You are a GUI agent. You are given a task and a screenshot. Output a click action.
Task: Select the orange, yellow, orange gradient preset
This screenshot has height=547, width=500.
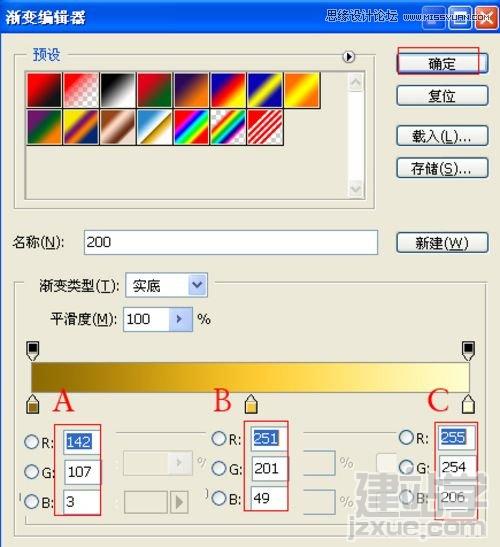pyautogui.click(x=302, y=90)
